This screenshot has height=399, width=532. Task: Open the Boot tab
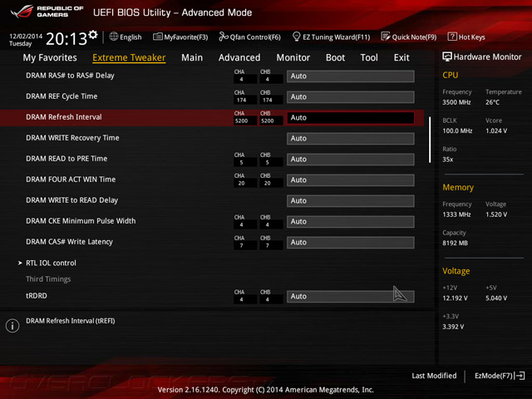(x=335, y=57)
